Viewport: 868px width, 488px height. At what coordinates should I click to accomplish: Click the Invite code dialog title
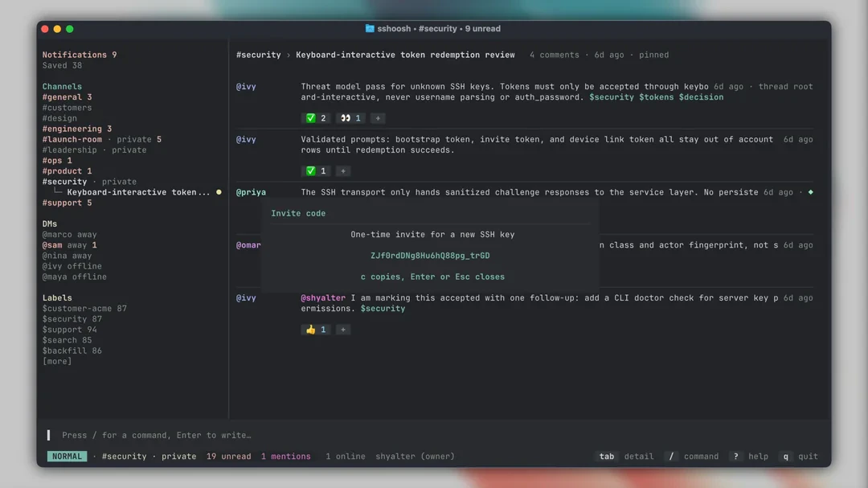tap(298, 213)
